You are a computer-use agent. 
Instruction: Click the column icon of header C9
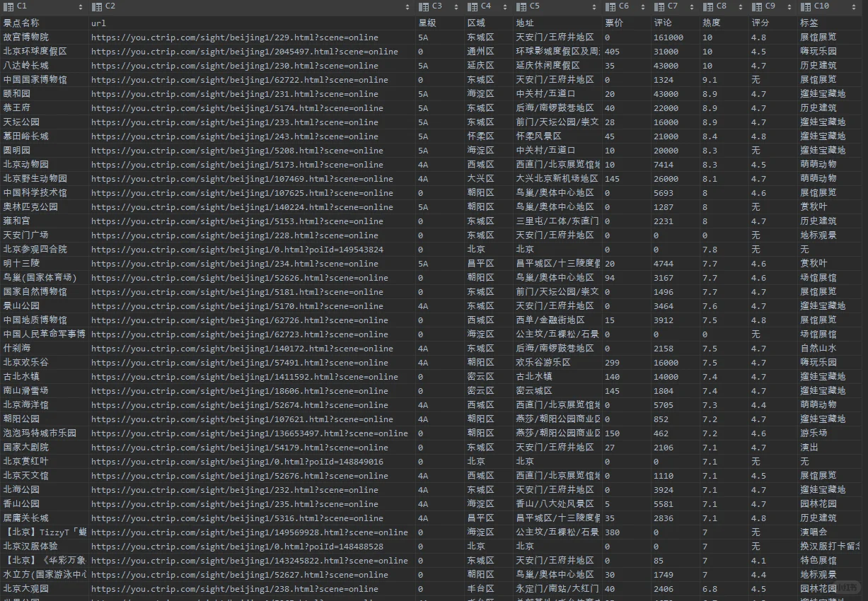(756, 6)
